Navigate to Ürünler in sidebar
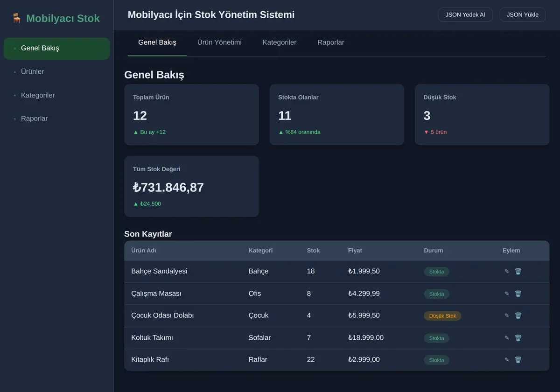 [57, 72]
